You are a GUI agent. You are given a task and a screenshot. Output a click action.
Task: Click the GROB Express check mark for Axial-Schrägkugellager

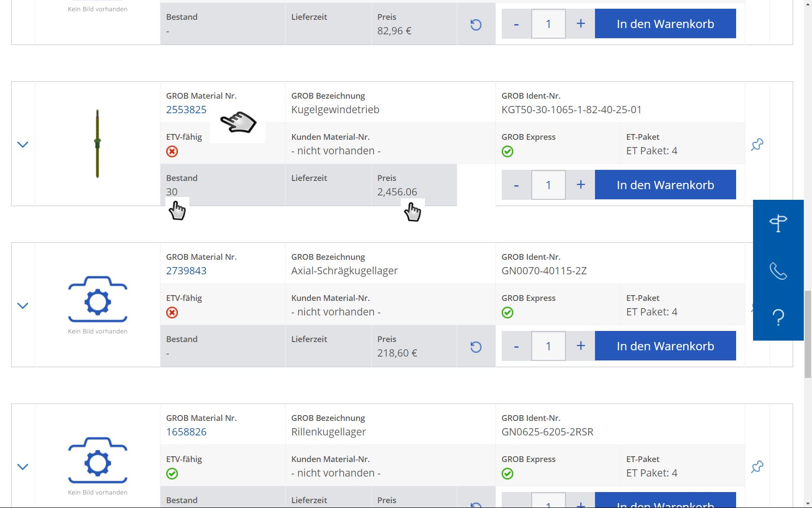[x=507, y=313]
